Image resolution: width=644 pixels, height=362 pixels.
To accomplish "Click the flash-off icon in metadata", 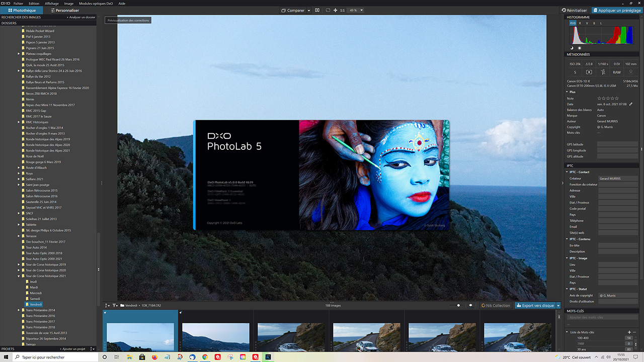I will [x=603, y=72].
